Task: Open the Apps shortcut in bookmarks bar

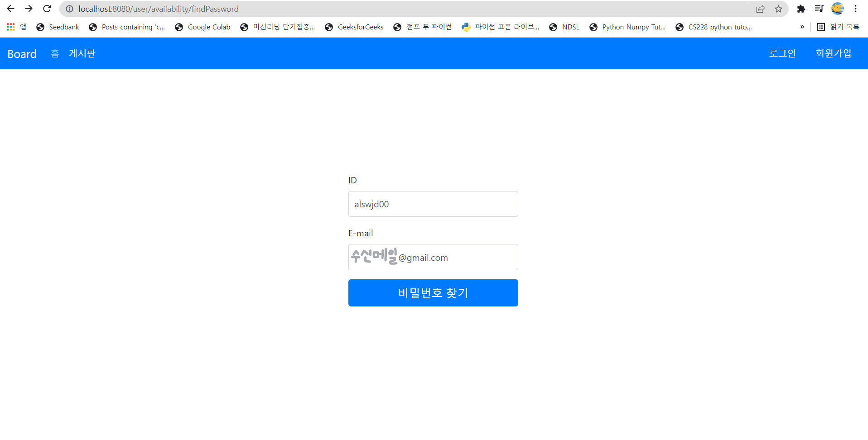Action: (x=16, y=27)
